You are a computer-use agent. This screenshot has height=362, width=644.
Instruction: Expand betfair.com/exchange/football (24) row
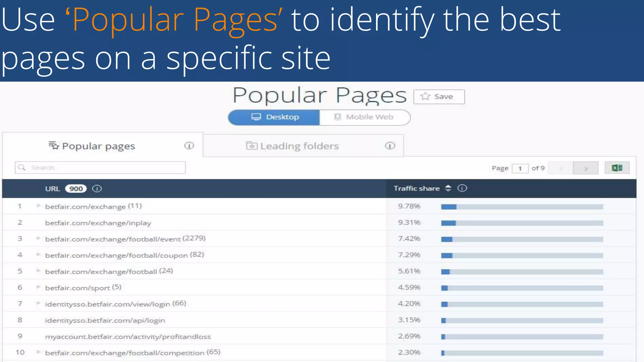click(x=38, y=271)
